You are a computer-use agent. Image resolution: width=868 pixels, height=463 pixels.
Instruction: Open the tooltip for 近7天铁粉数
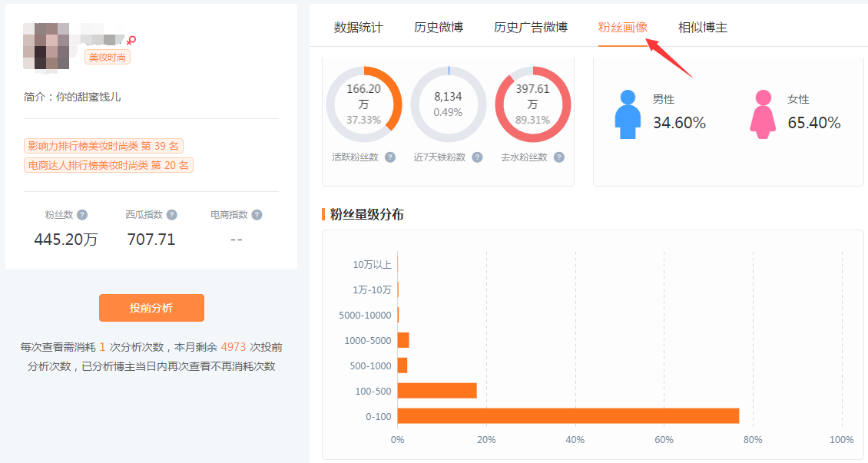(477, 157)
